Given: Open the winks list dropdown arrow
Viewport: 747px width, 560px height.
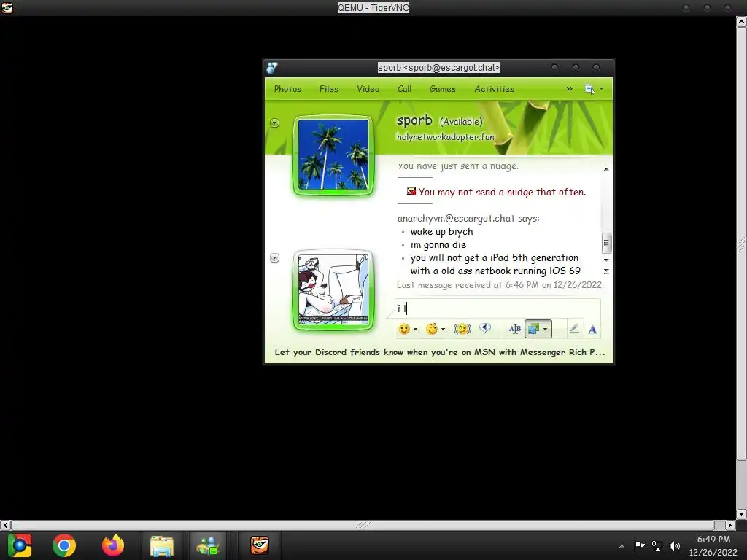Looking at the screenshot, I should click(443, 329).
